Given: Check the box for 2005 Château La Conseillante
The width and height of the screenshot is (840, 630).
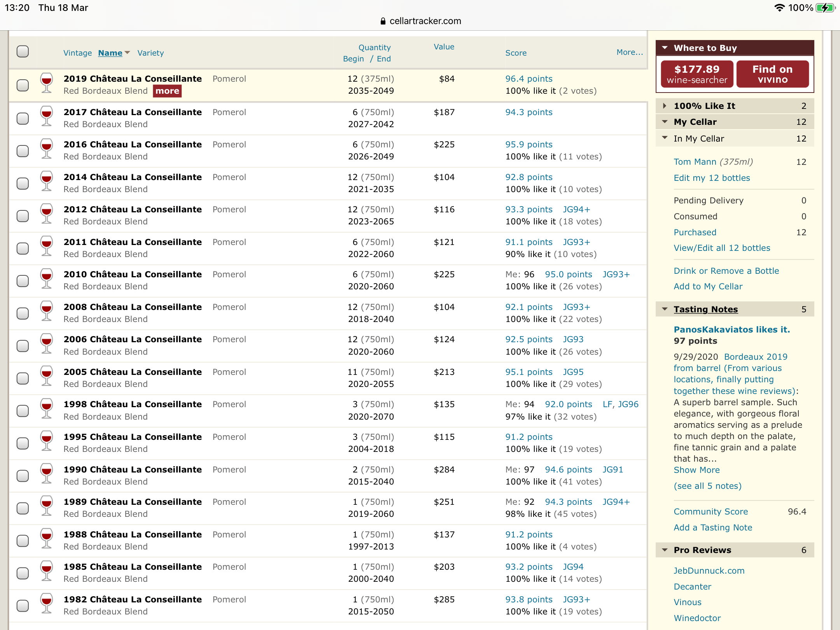Looking at the screenshot, I should (x=23, y=378).
